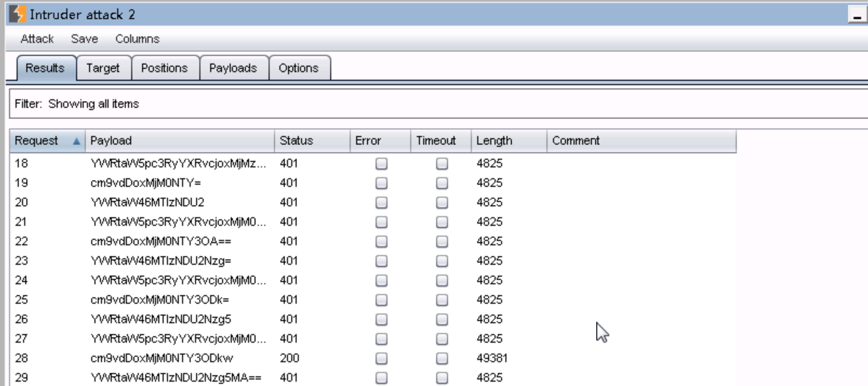
Task: Switch to the Payloads tab
Action: coord(233,68)
